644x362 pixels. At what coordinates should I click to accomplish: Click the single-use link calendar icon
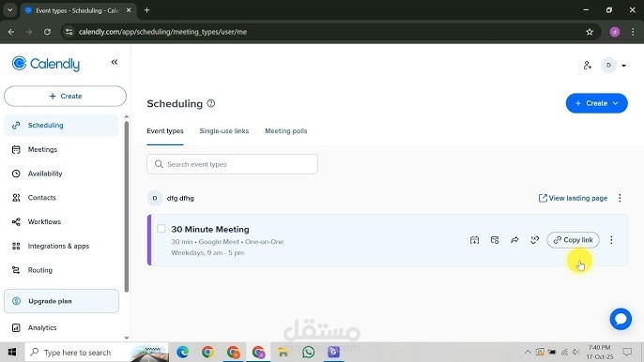pos(495,240)
